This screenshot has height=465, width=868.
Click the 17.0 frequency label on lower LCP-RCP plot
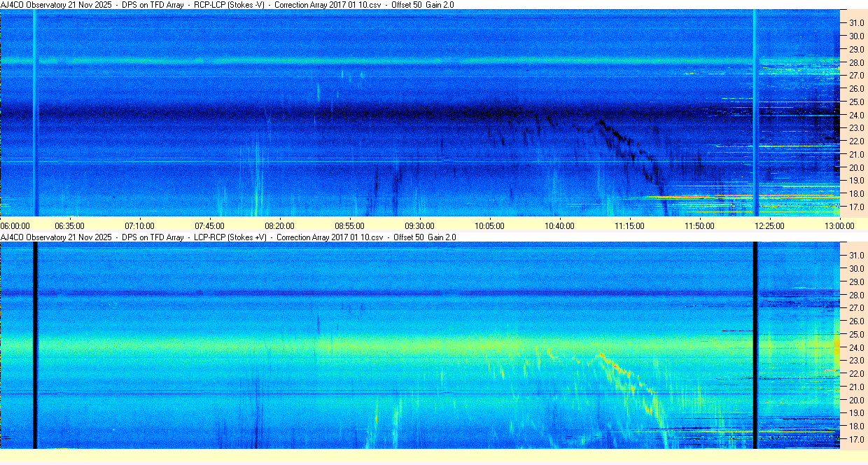pyautogui.click(x=857, y=440)
